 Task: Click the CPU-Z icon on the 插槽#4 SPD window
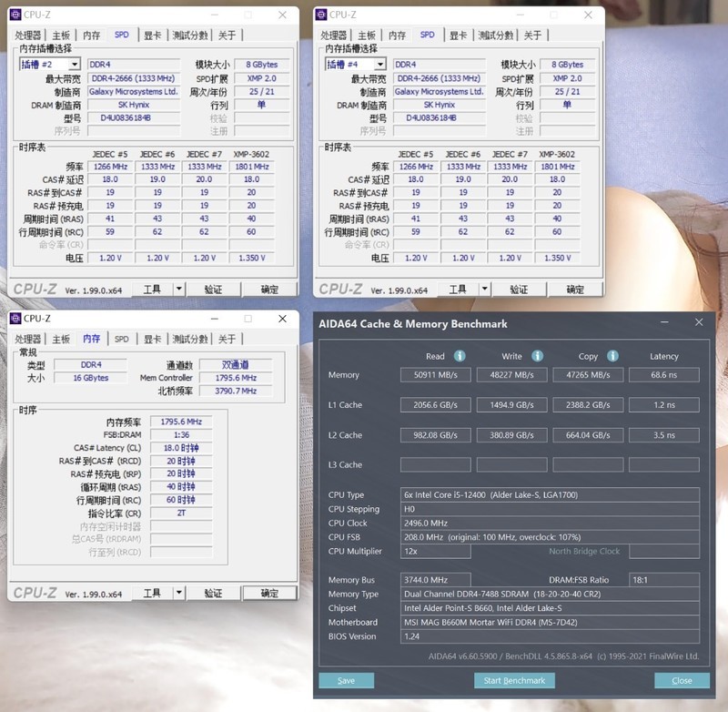tap(321, 15)
